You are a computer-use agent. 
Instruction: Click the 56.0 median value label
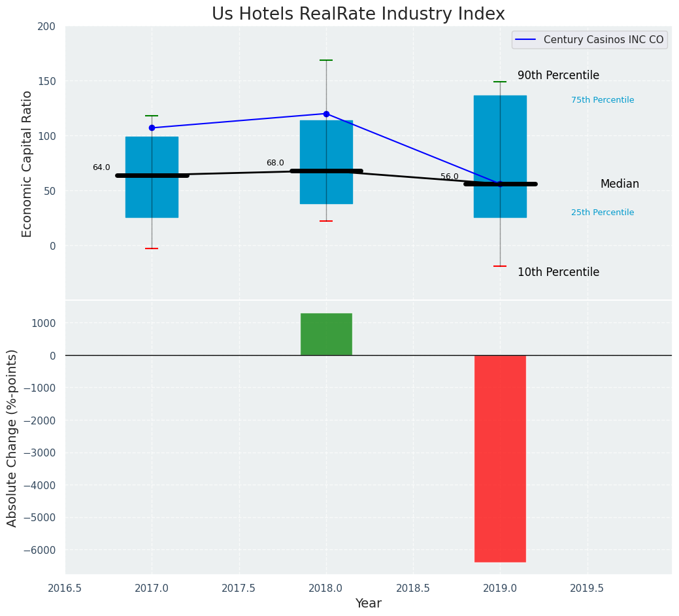450,177
